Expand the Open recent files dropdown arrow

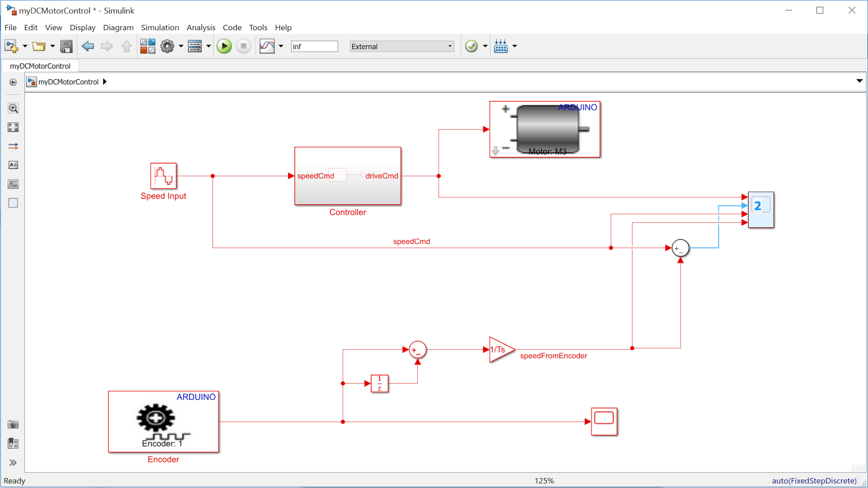pos(52,46)
